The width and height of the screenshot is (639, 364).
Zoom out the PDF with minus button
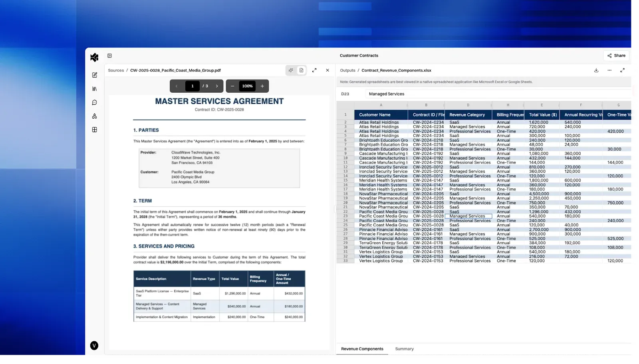[232, 86]
